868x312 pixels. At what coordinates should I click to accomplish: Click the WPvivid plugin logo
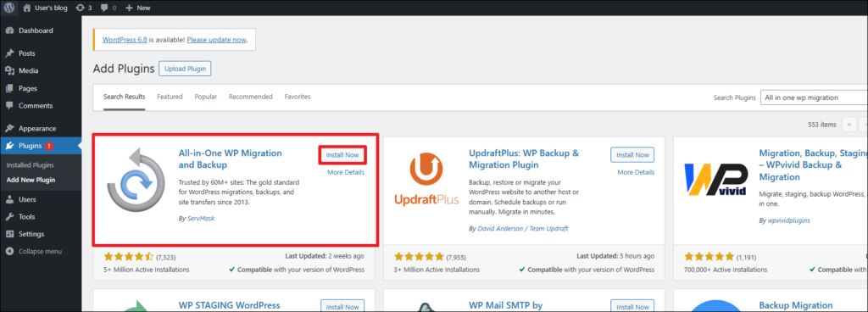(715, 180)
